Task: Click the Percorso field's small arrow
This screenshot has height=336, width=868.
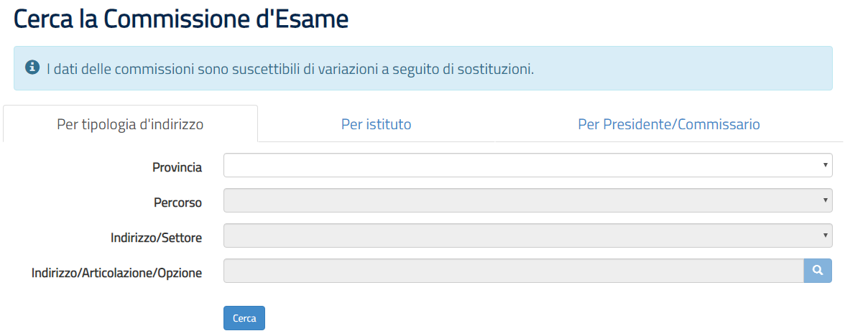Action: tap(826, 200)
